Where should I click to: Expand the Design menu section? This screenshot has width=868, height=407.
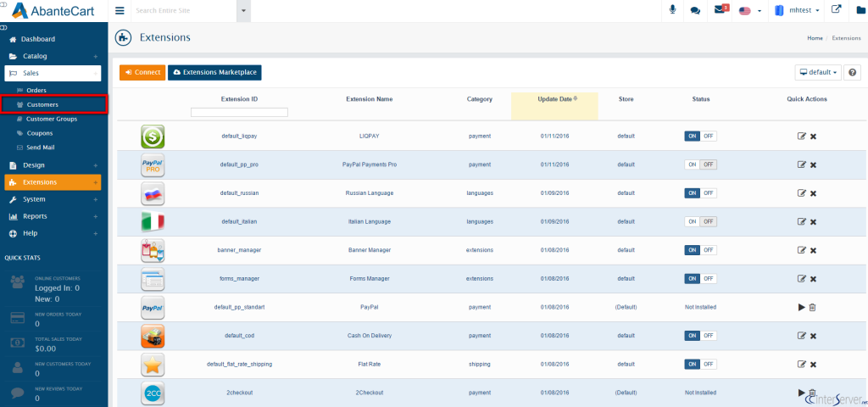point(53,165)
